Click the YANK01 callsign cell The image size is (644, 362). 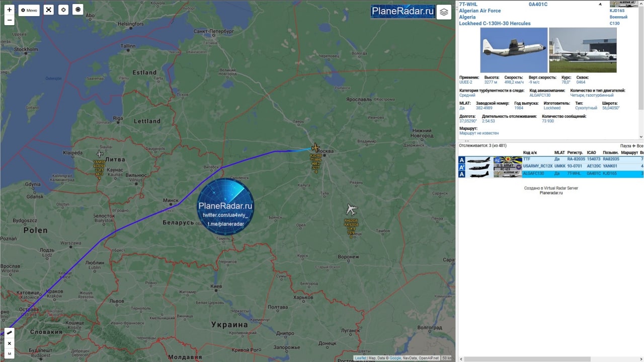610,166
